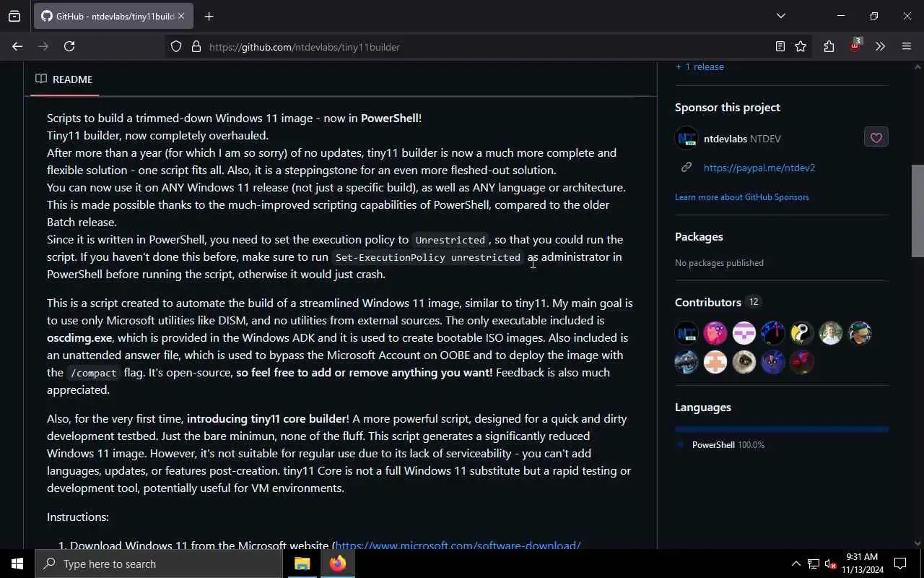Open the Firefox hamburger application menu

point(907,47)
